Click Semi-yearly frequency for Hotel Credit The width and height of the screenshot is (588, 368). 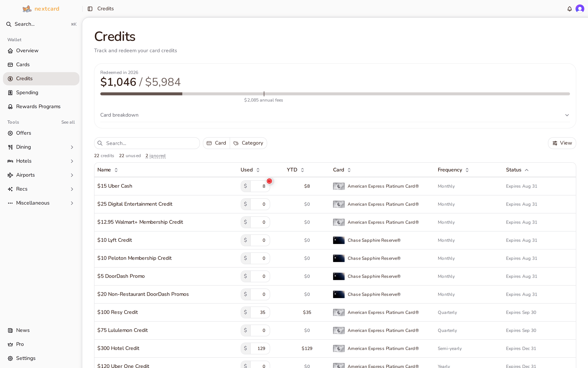pyautogui.click(x=450, y=348)
